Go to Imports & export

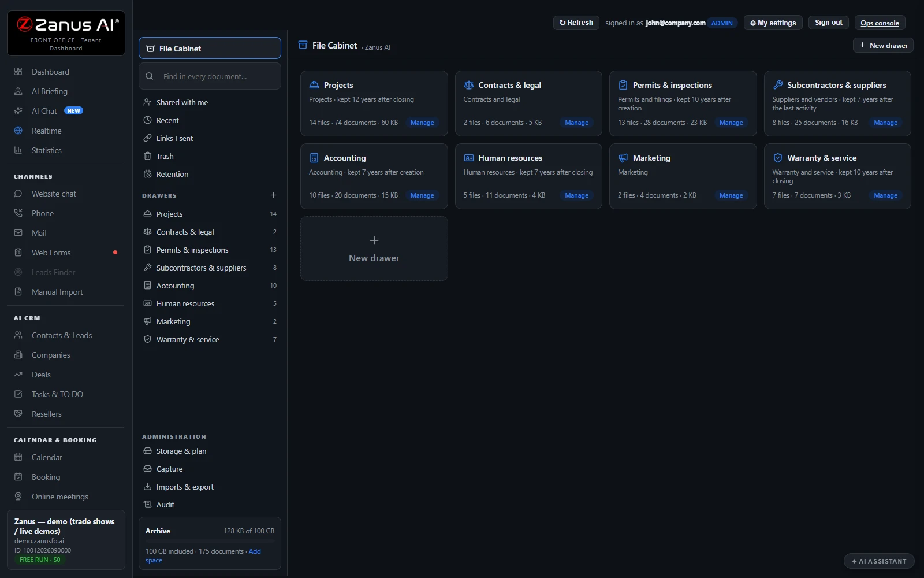210,487
